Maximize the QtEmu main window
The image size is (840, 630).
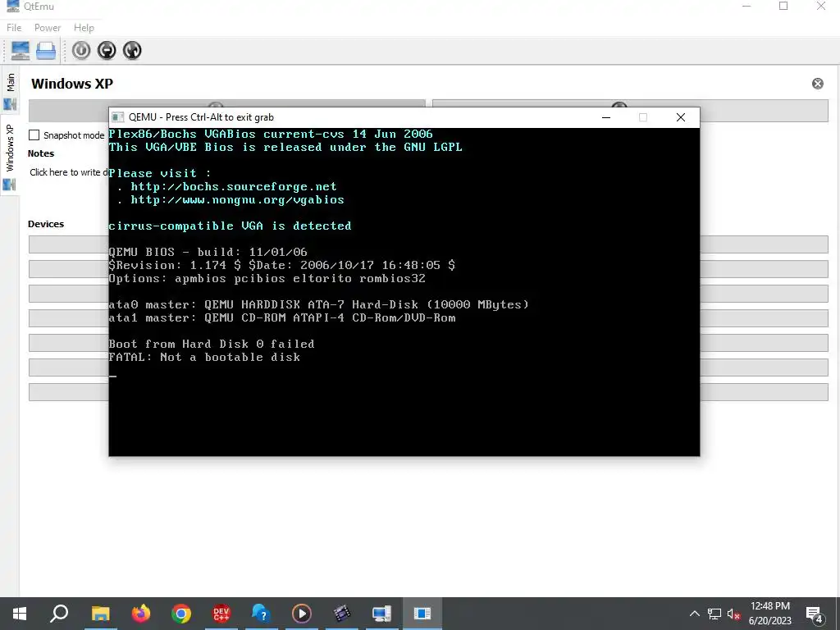(783, 7)
